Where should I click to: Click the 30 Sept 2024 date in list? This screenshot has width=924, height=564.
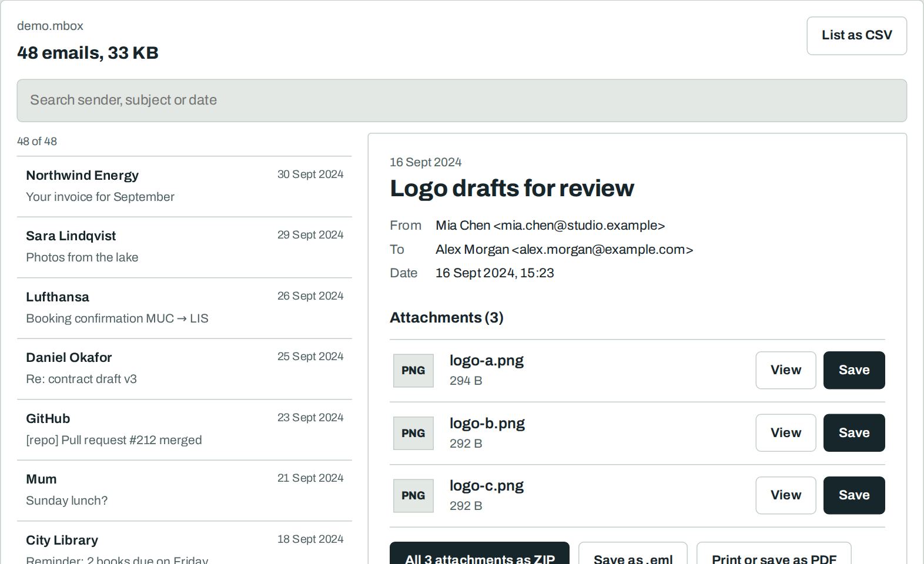tap(310, 174)
